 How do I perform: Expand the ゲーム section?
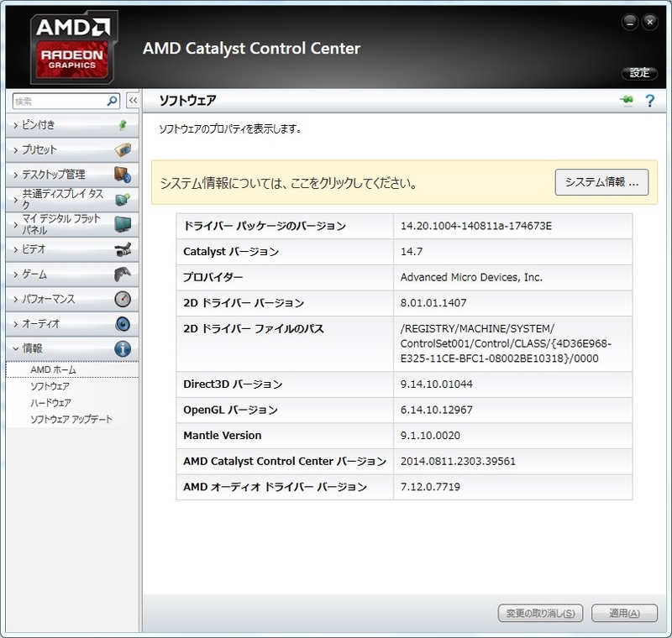pyautogui.click(x=72, y=274)
